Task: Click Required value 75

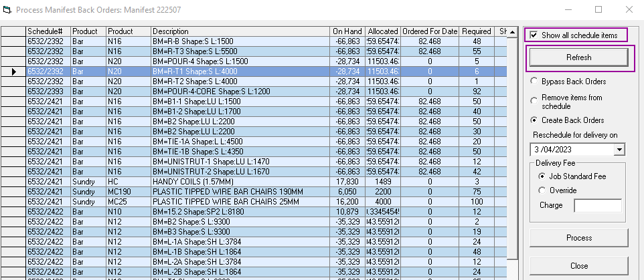Action: pyautogui.click(x=477, y=192)
